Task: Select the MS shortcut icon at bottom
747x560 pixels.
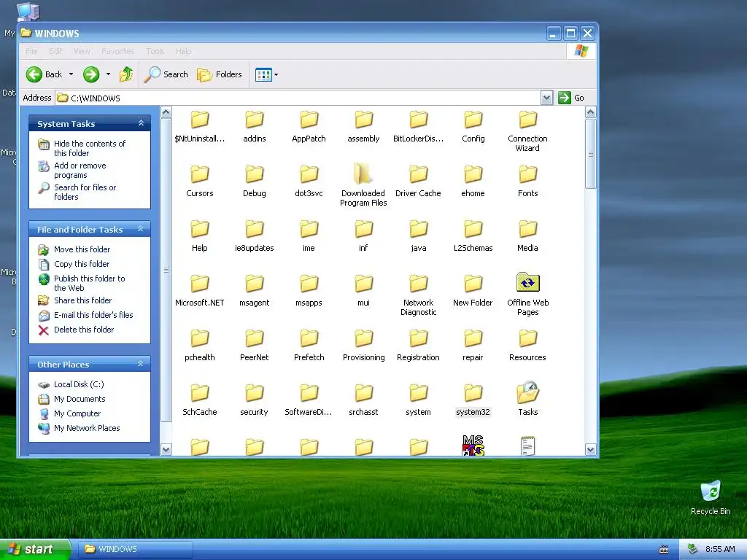Action: click(473, 446)
